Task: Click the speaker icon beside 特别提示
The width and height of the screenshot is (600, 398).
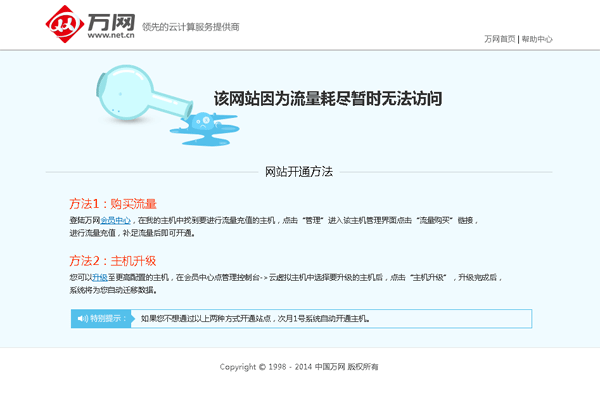Action: [83, 318]
